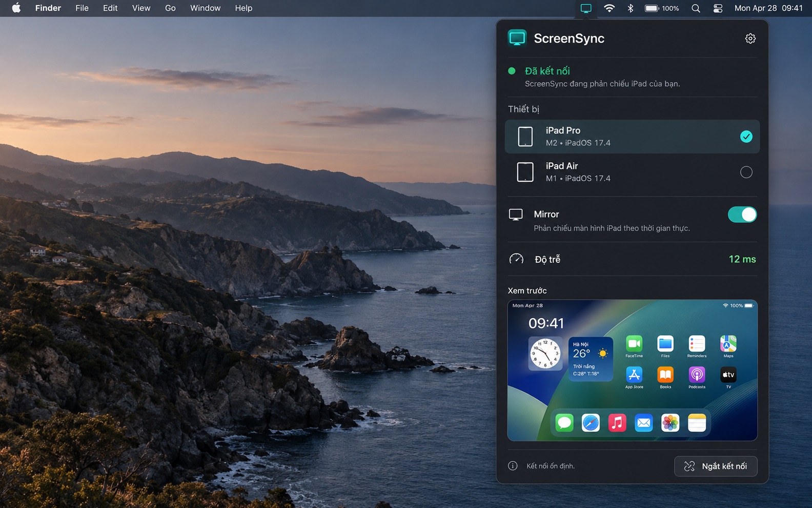The width and height of the screenshot is (812, 508).
Task: Click the Mirror display icon
Action: tap(516, 214)
